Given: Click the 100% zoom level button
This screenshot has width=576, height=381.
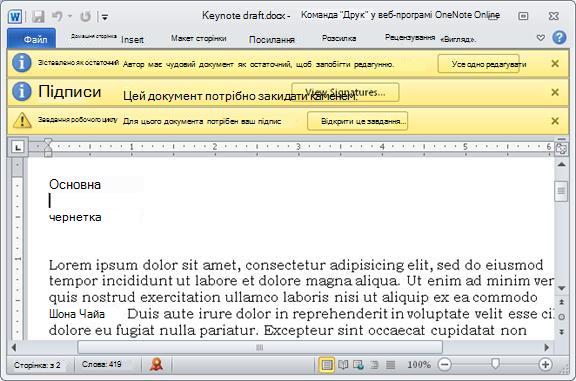Looking at the screenshot, I should [419, 365].
